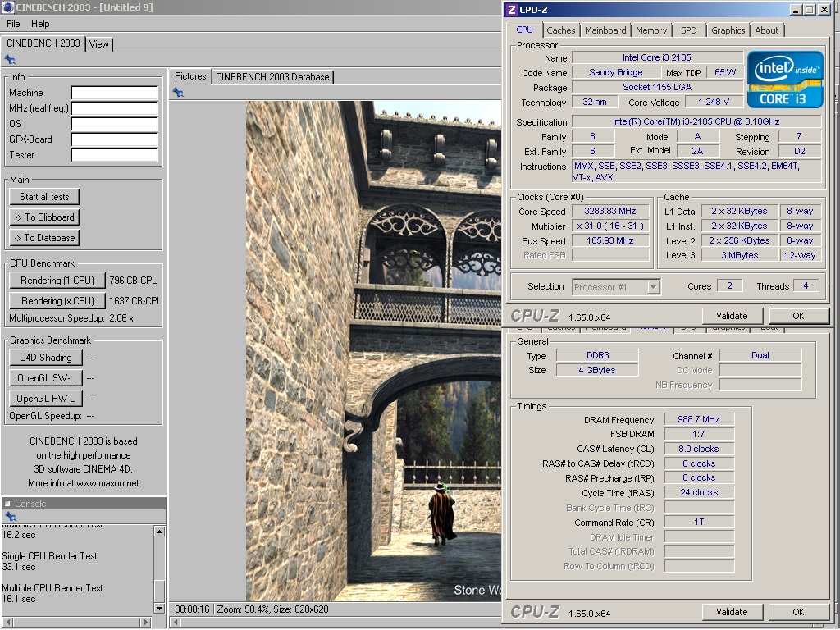Click console horizontal scrollbar right arrow
Viewport: 840px width, 630px height.
tap(146, 622)
